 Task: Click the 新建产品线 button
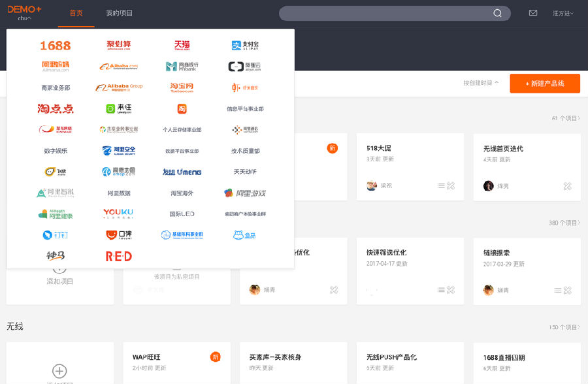pos(544,84)
